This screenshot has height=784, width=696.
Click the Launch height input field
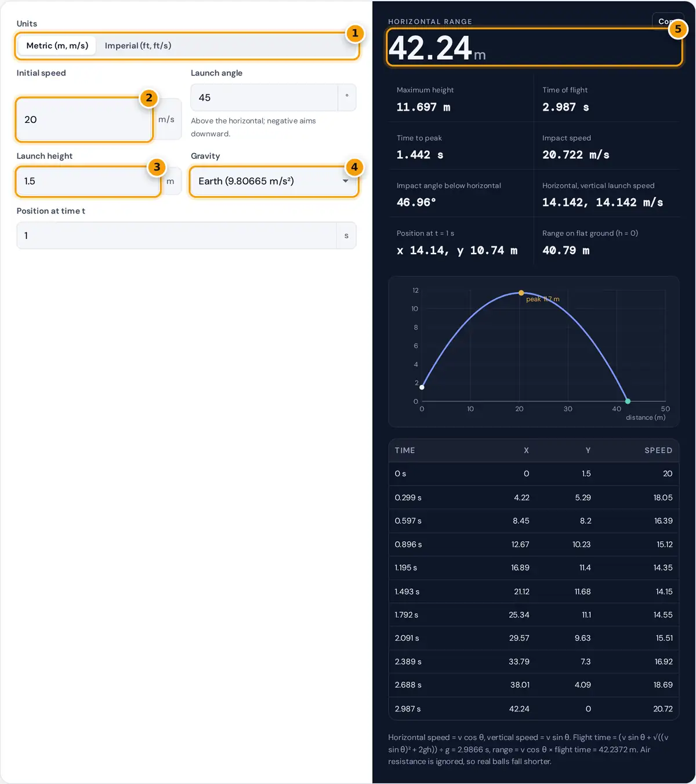click(88, 181)
